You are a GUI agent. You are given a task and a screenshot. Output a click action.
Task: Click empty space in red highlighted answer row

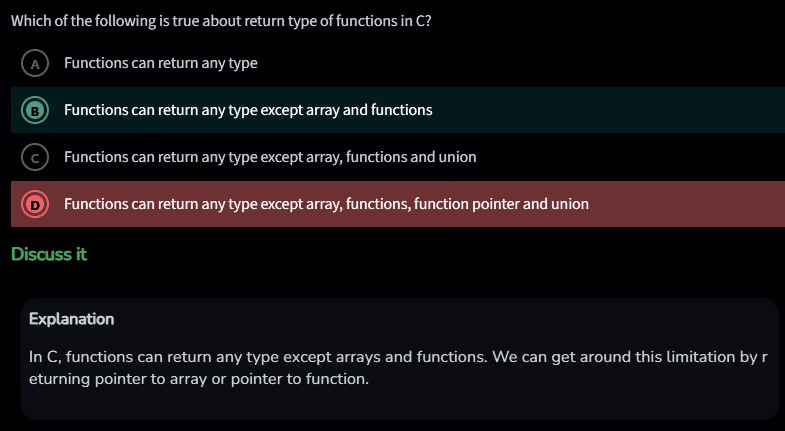click(690, 204)
